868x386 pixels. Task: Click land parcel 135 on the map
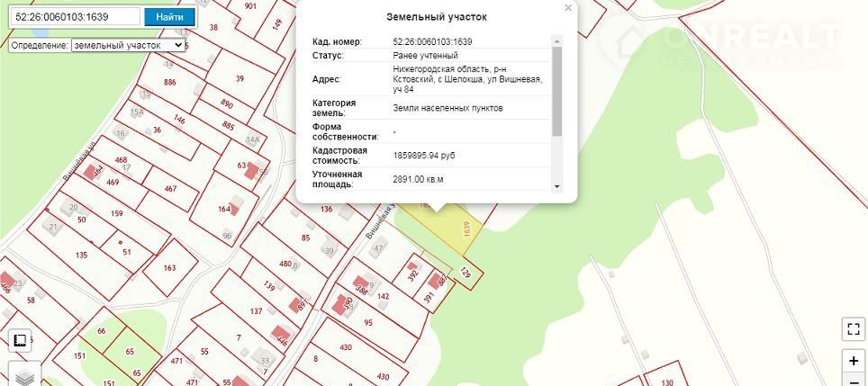pyautogui.click(x=82, y=256)
